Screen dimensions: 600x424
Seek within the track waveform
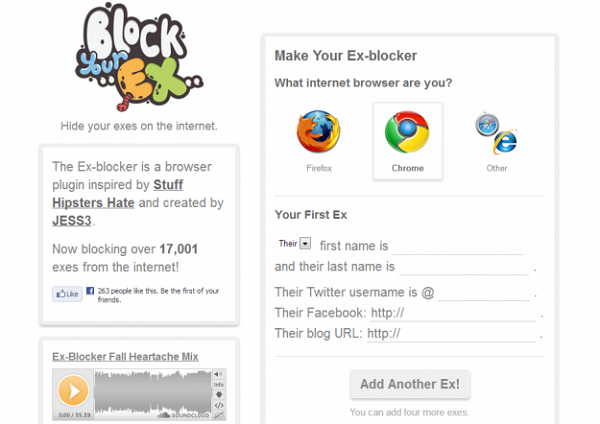click(x=153, y=394)
